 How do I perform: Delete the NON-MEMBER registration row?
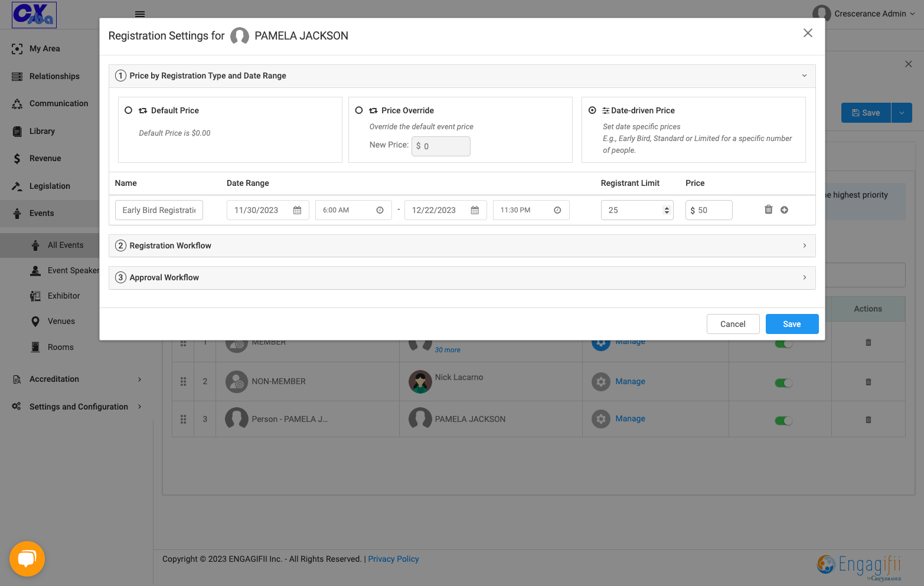[868, 382]
